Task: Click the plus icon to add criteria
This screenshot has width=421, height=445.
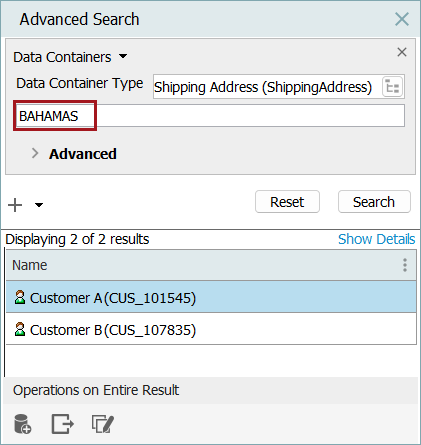Action: tap(15, 205)
